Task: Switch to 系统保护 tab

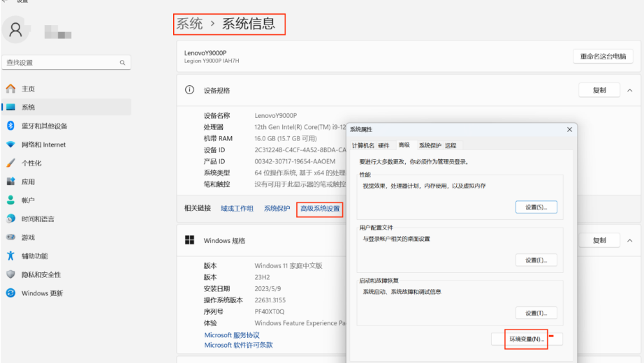Action: [x=430, y=145]
